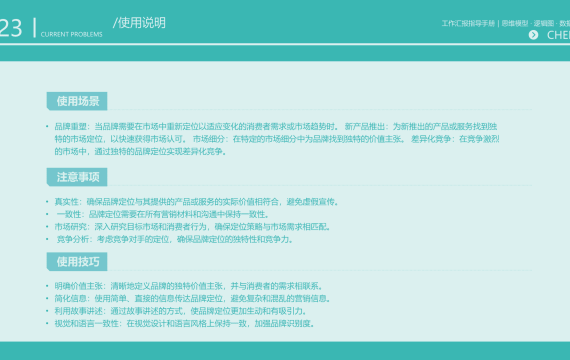
Task: Click the circled arrow icon beside CHE
Action: (x=533, y=35)
